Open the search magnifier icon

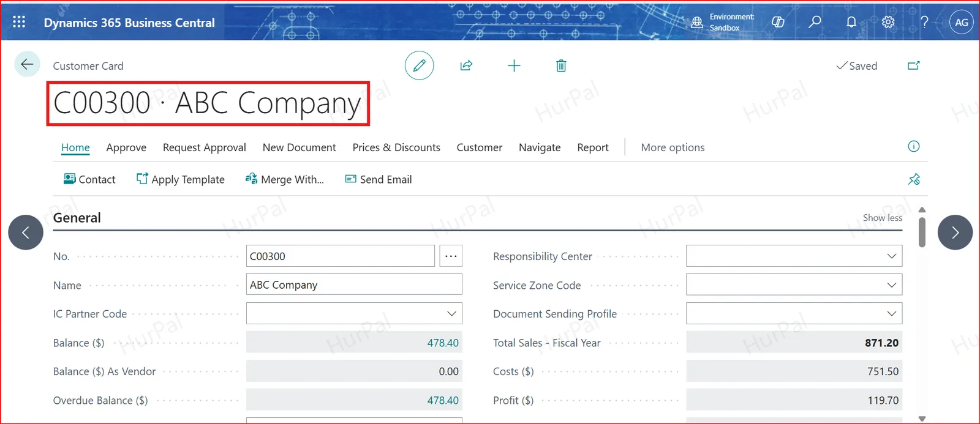pos(815,22)
